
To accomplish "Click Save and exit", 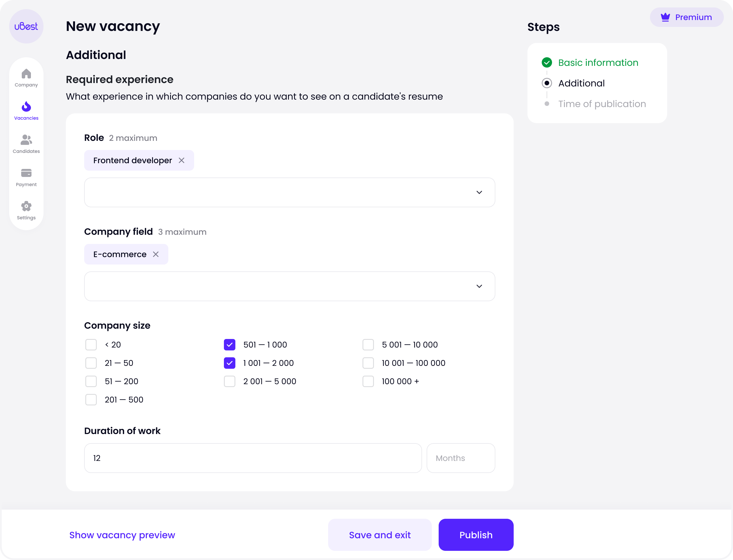I will [380, 535].
